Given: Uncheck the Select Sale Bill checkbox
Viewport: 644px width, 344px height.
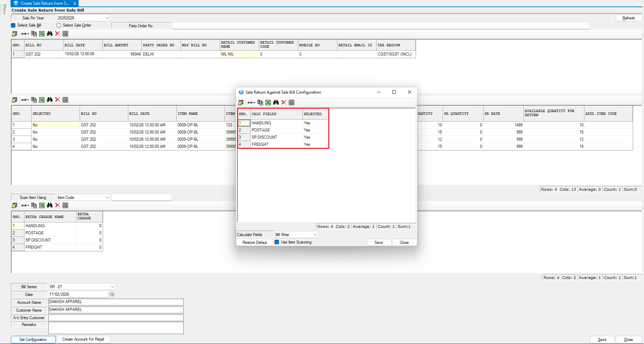Looking at the screenshot, I should [13, 25].
